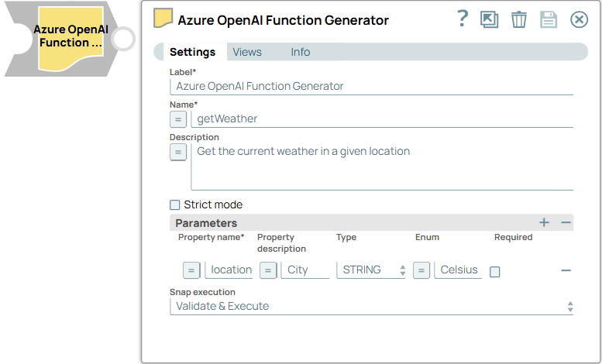
Task: Toggle expression button for Property description City
Action: click(x=268, y=270)
